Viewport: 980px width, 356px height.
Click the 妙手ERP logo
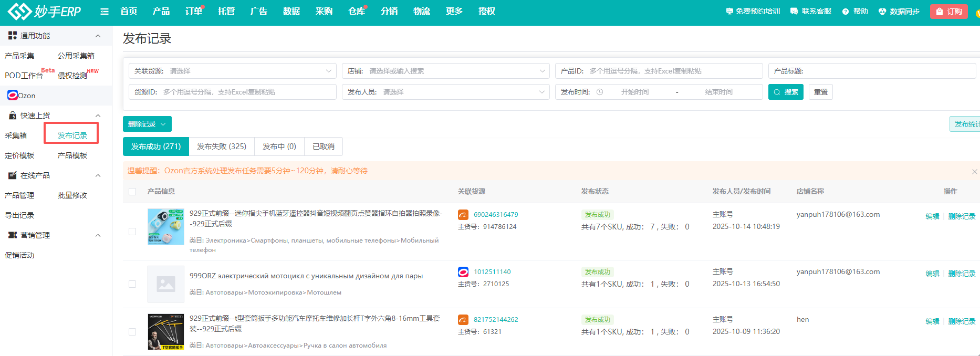click(45, 12)
